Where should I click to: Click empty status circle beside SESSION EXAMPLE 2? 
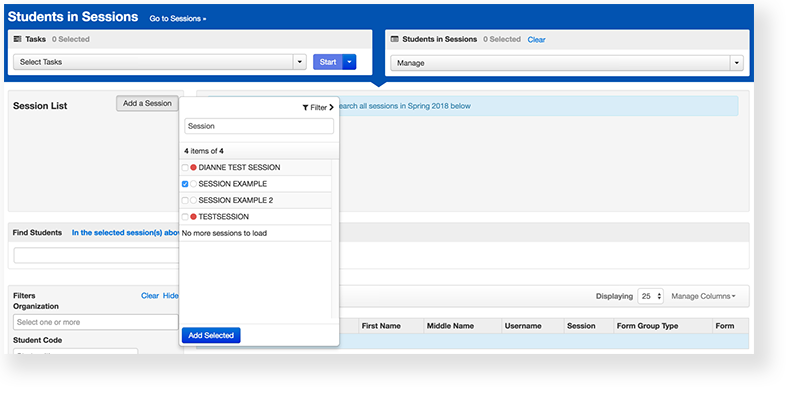pyautogui.click(x=193, y=200)
